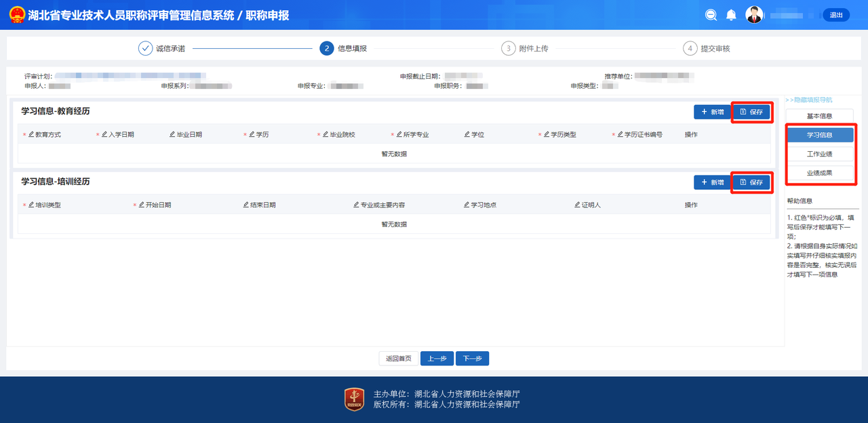Click the 诚信承诺 completed step indicator
Screen dimensions: 868x423
tap(145, 48)
